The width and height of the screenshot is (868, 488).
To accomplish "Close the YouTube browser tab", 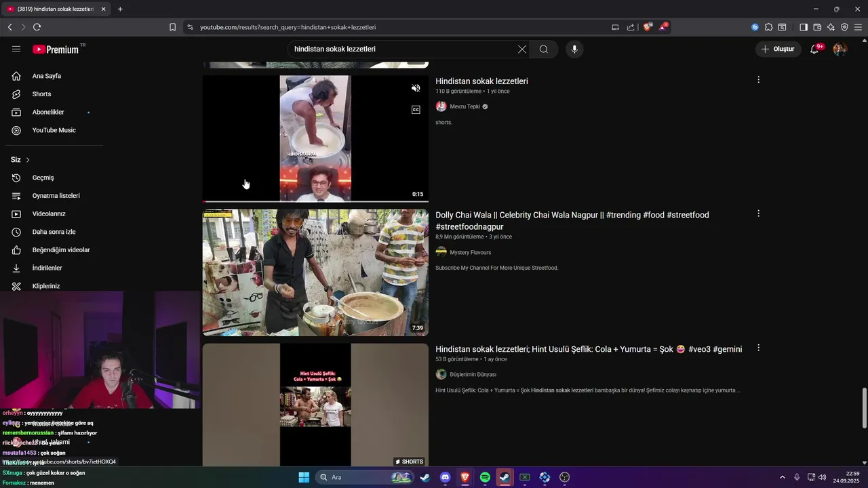I will 104,9.
